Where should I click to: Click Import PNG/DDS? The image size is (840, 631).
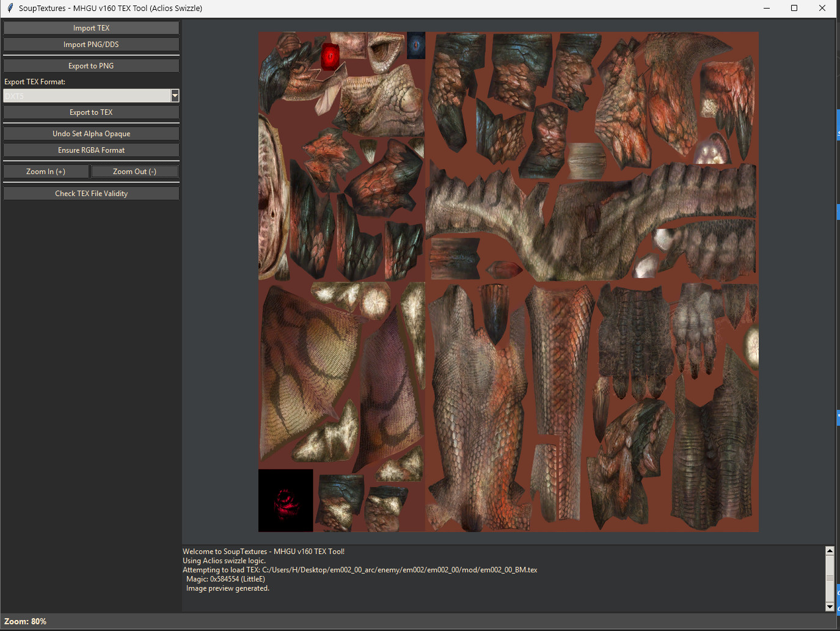pos(90,44)
